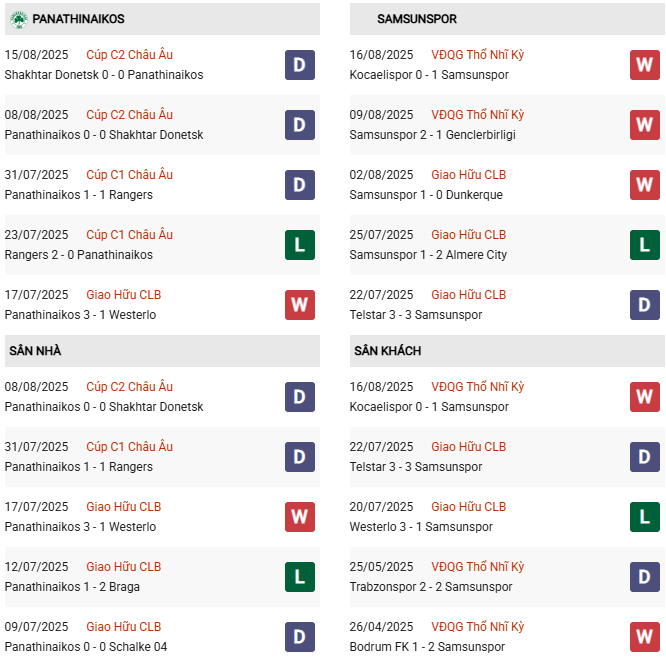Click the D badge for Trabzonspor 2 - 2 Samsunspor
666x661 pixels.
pos(644,577)
